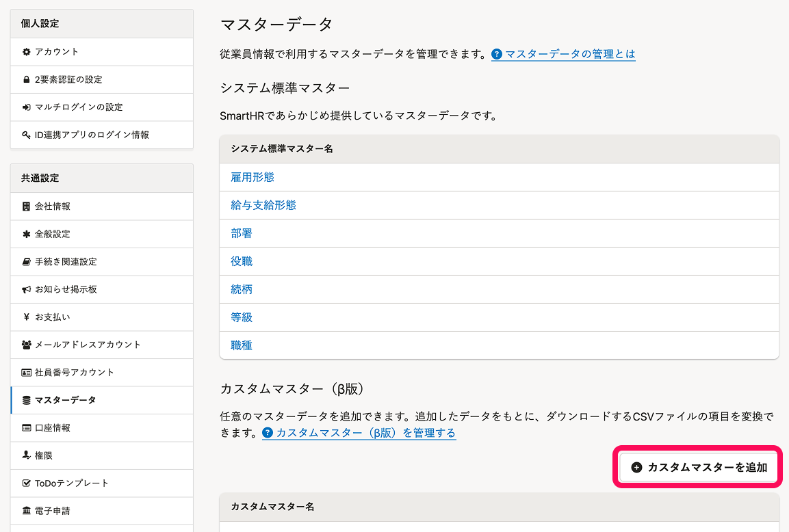This screenshot has width=789, height=532.
Task: Select 全般設定 from the sidebar
Action: [x=53, y=234]
